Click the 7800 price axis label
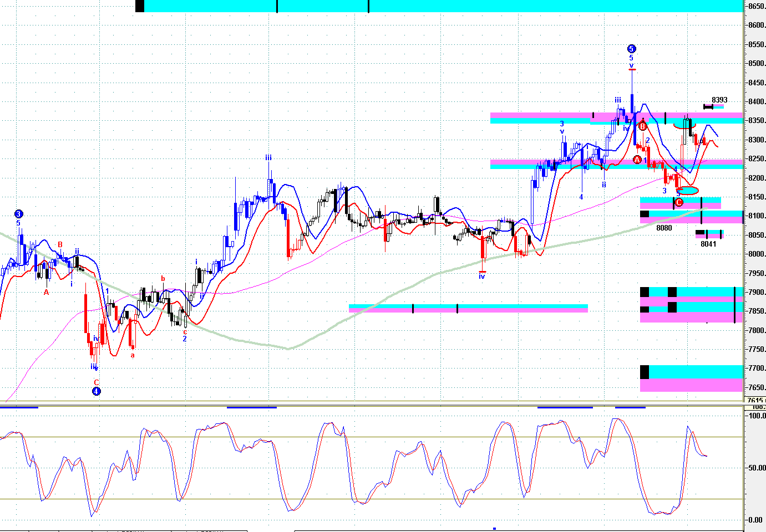Viewport: 766px width, 532px height. pyautogui.click(x=757, y=330)
